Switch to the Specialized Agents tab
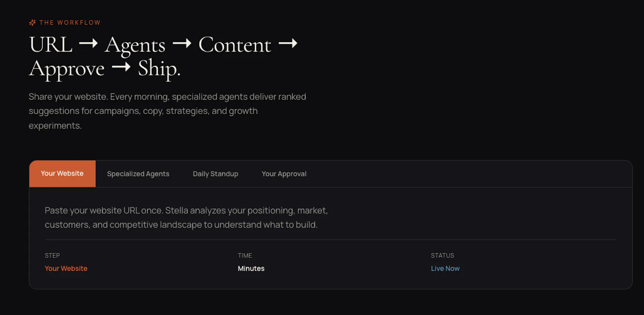 tap(138, 174)
